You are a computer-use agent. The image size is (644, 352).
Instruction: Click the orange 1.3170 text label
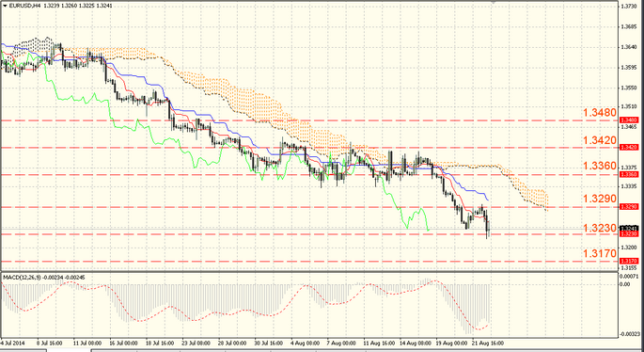(x=600, y=253)
